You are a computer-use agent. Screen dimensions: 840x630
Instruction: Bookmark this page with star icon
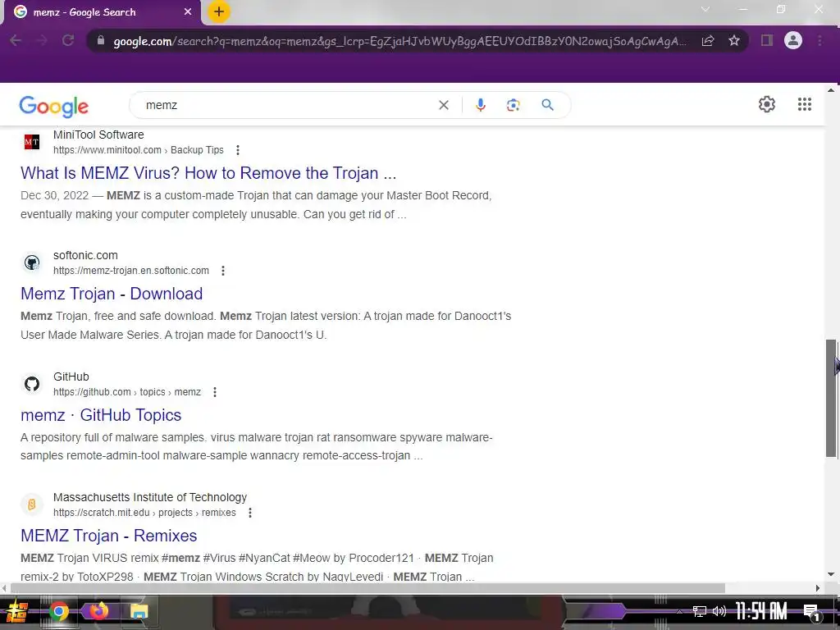tap(734, 41)
